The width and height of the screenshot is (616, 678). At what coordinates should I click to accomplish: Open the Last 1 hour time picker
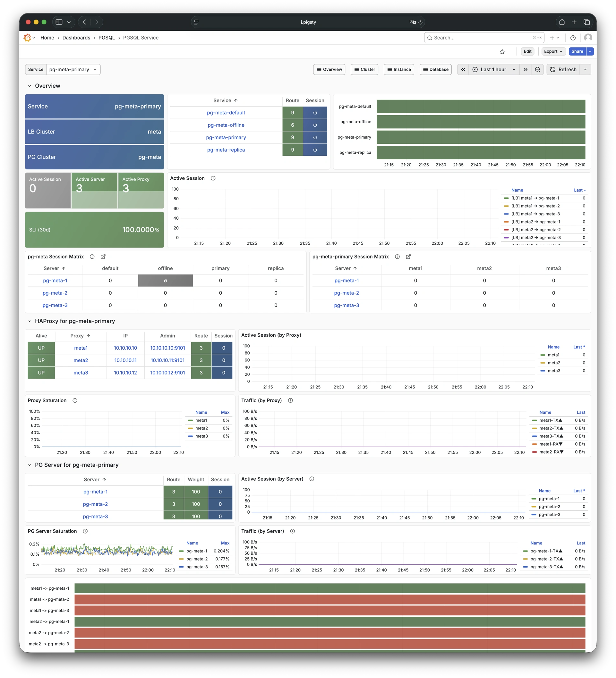pyautogui.click(x=493, y=69)
